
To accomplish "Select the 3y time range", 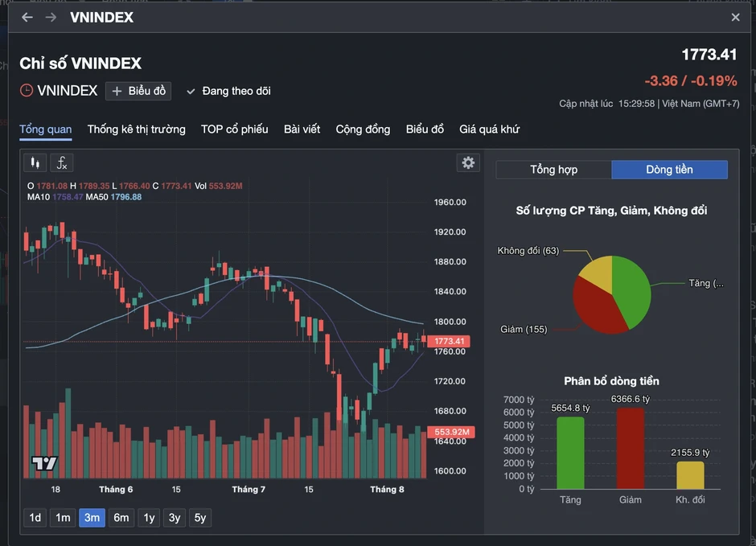I will tap(175, 518).
